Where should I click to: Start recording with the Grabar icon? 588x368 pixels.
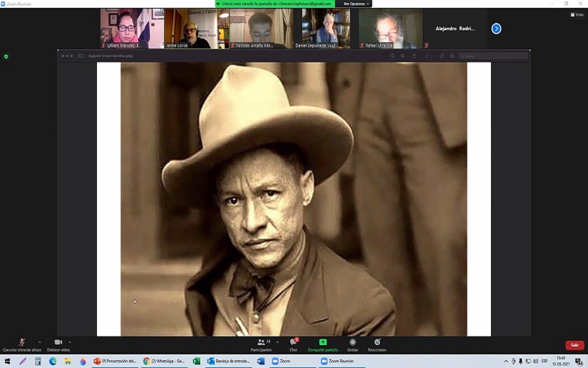pyautogui.click(x=352, y=344)
